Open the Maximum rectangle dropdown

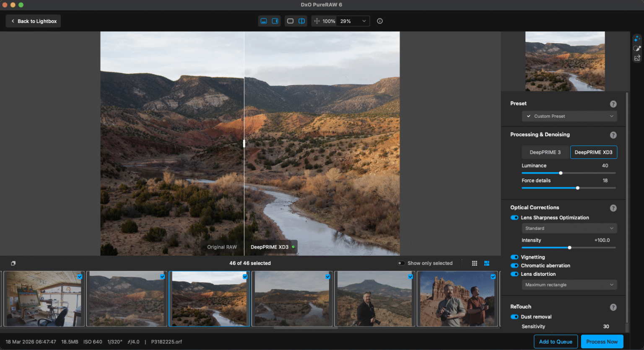click(569, 285)
